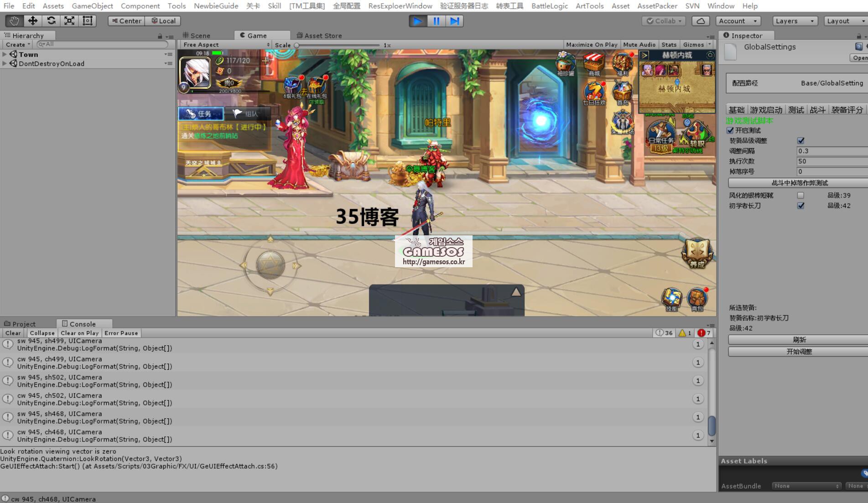The width and height of the screenshot is (868, 503).
Task: Click the 8级礼包 gift icon
Action: 292,88
